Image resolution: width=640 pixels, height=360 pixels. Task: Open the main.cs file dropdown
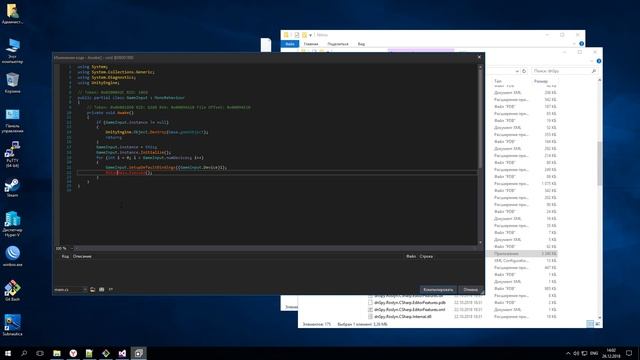[x=71, y=289]
